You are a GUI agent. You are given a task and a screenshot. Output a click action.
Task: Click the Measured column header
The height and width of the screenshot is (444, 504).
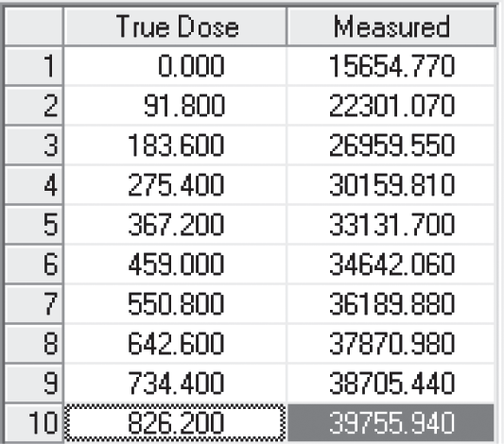(391, 26)
